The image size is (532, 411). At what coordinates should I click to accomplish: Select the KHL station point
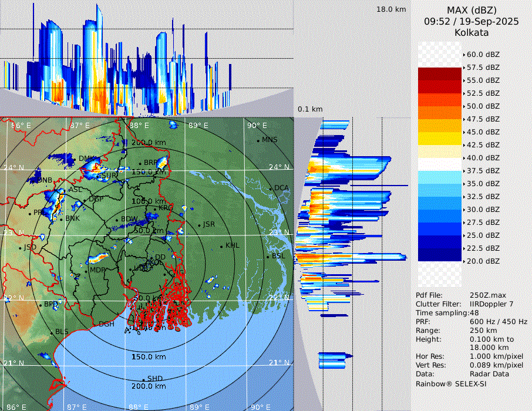coord(221,246)
